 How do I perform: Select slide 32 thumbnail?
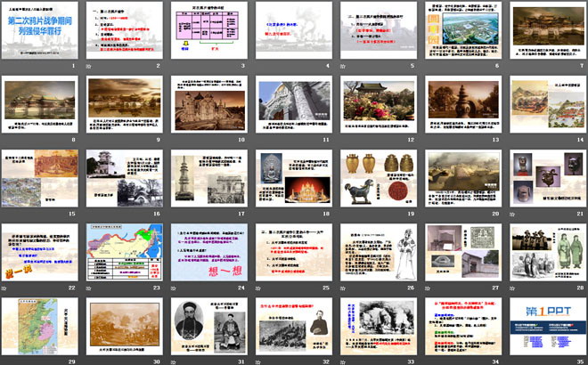294,327
